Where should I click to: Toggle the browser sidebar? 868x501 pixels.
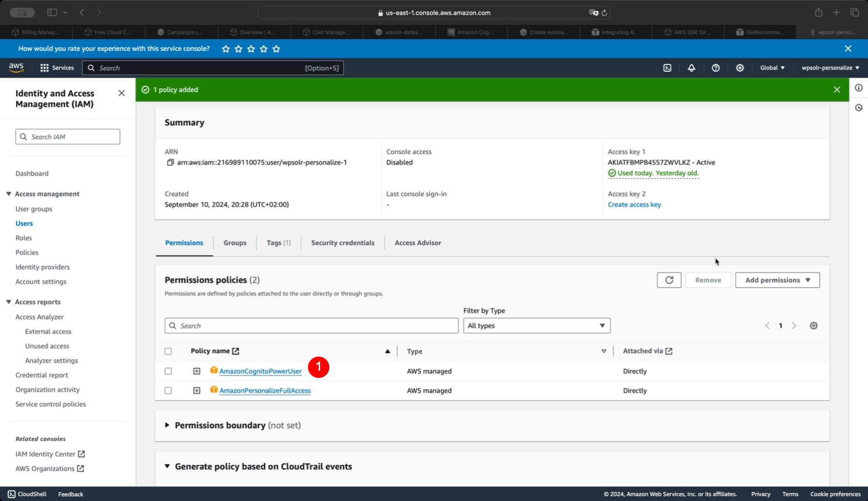(52, 12)
